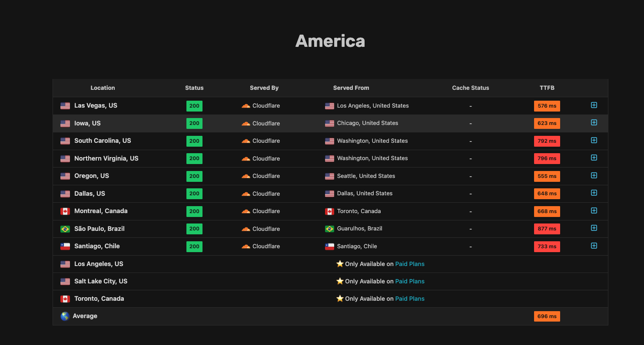The width and height of the screenshot is (644, 345).
Task: Click the 696 ms average TTFB badge
Action: coord(547,316)
